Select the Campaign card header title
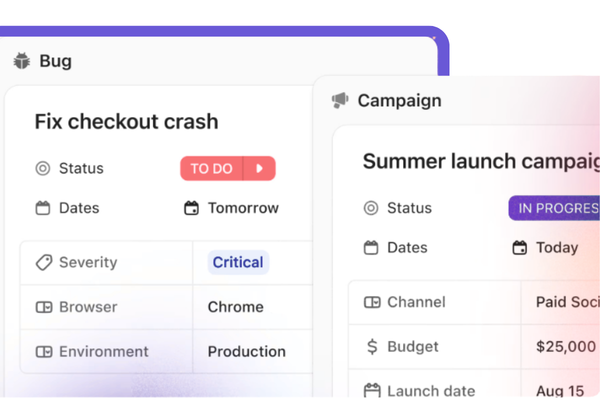The width and height of the screenshot is (600, 400). pyautogui.click(x=399, y=101)
